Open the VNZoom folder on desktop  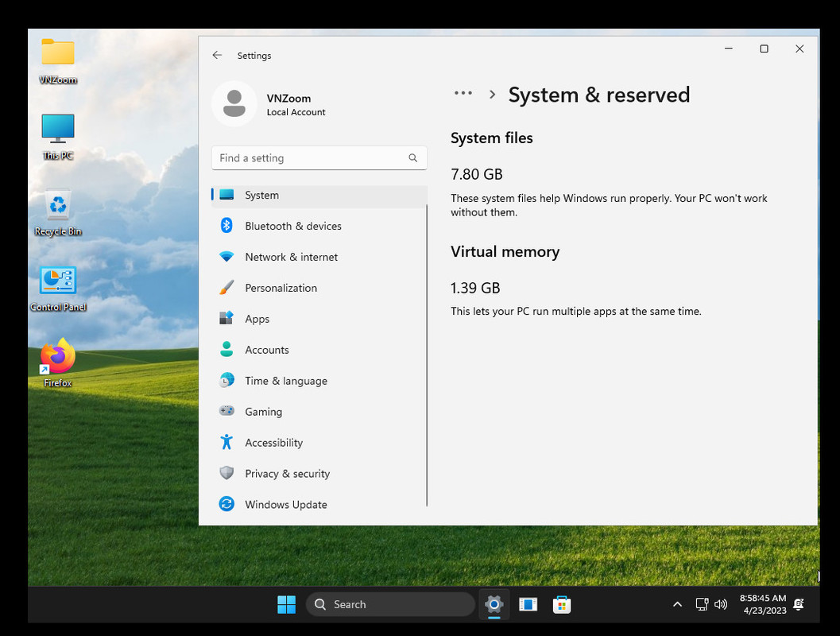[x=58, y=61]
